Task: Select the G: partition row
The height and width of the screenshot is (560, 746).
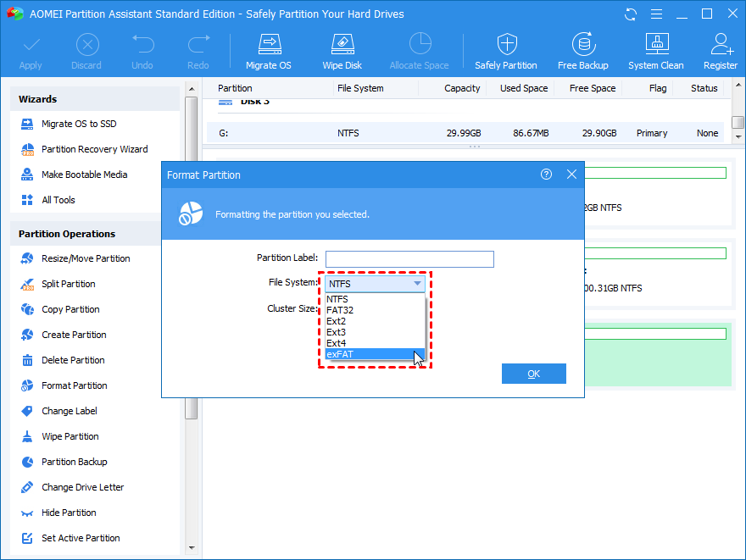Action: [465, 133]
